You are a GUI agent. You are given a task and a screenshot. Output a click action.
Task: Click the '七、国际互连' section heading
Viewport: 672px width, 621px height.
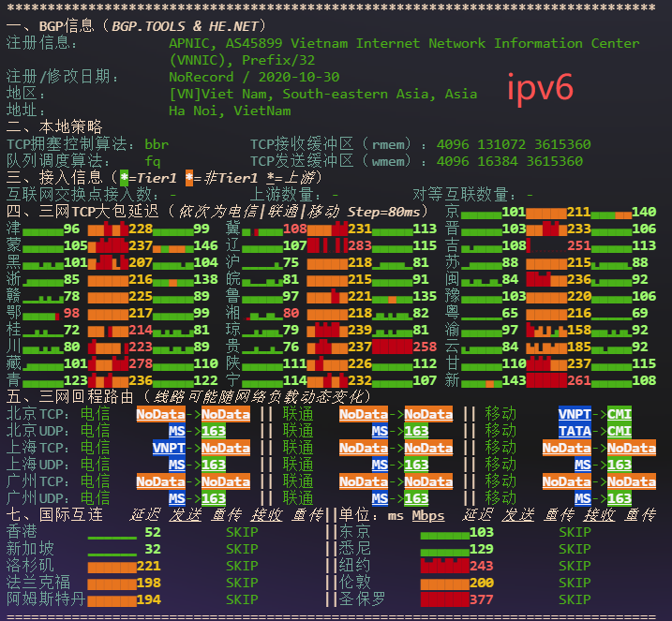pyautogui.click(x=54, y=515)
